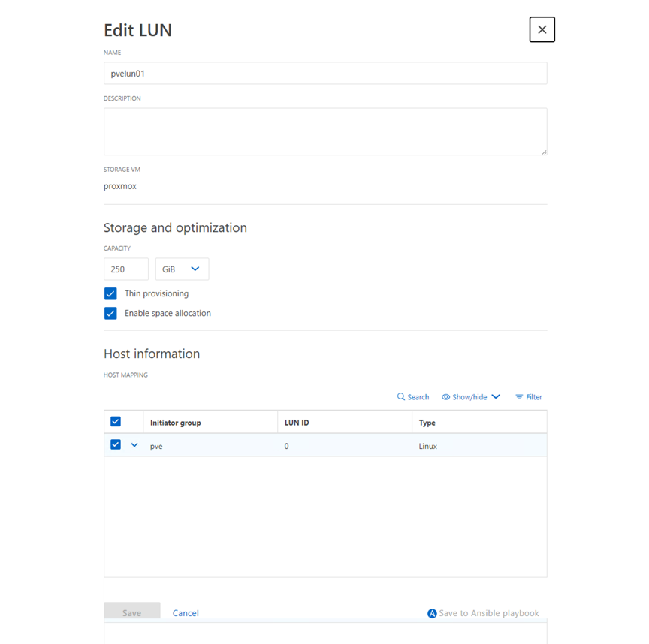This screenshot has height=644, width=649.
Task: Cancel the LUN edits
Action: (x=186, y=613)
